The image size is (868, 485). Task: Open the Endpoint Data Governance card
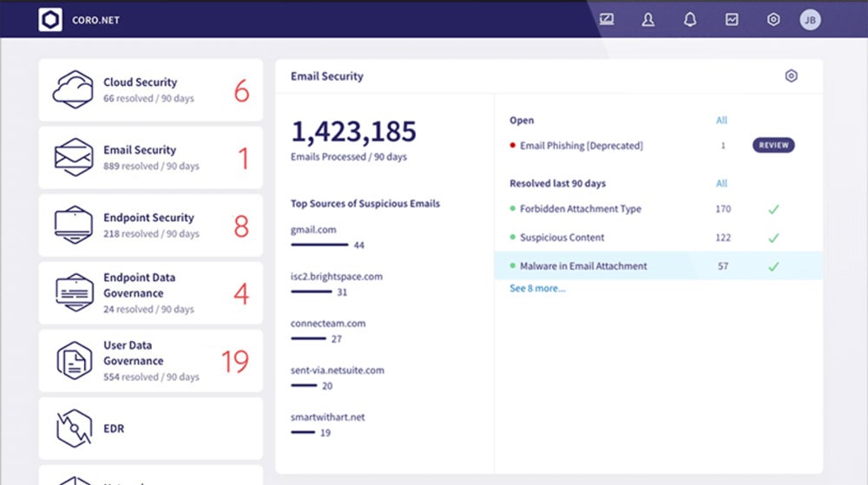click(150, 293)
